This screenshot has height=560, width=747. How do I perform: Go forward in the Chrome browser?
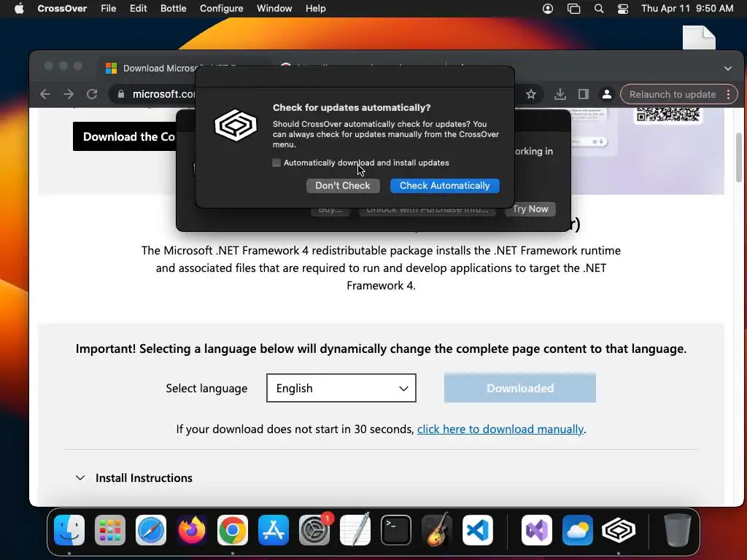coord(69,94)
